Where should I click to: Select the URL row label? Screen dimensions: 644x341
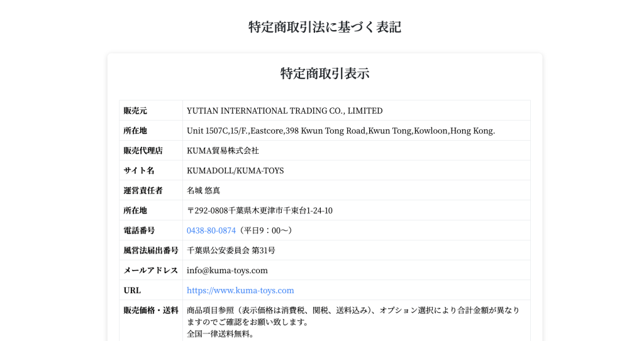[x=132, y=291]
